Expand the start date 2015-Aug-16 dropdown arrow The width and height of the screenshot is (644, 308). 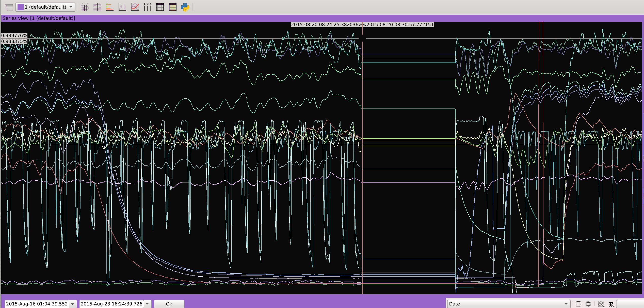73,304
